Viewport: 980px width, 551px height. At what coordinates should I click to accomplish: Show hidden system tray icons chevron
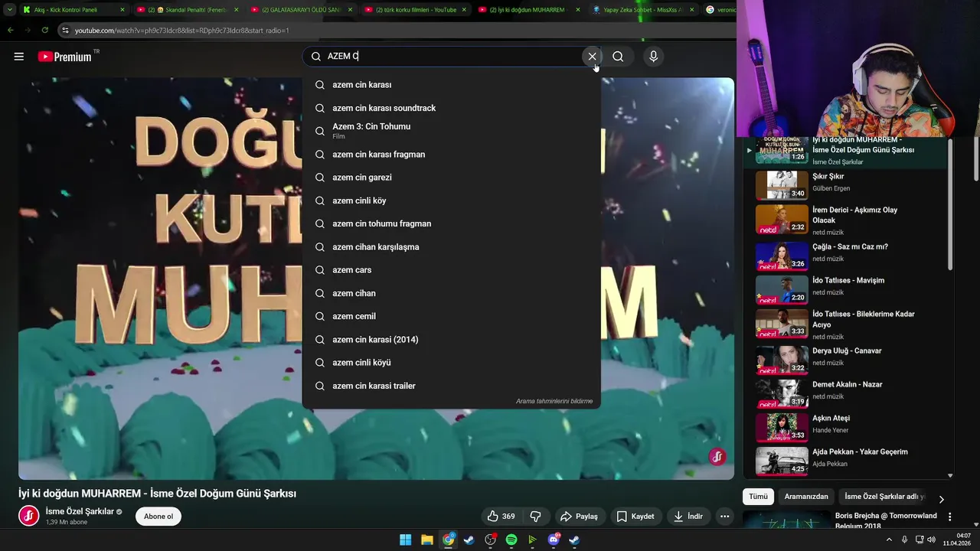pos(889,540)
